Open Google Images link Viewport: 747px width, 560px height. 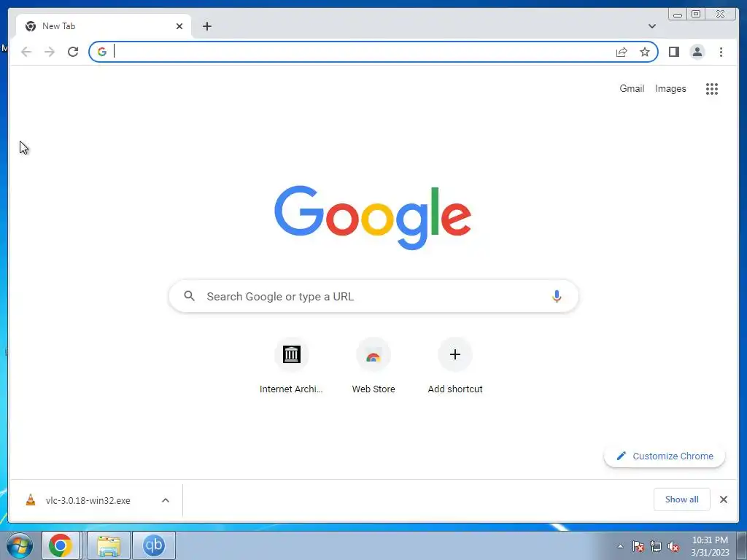pos(670,88)
